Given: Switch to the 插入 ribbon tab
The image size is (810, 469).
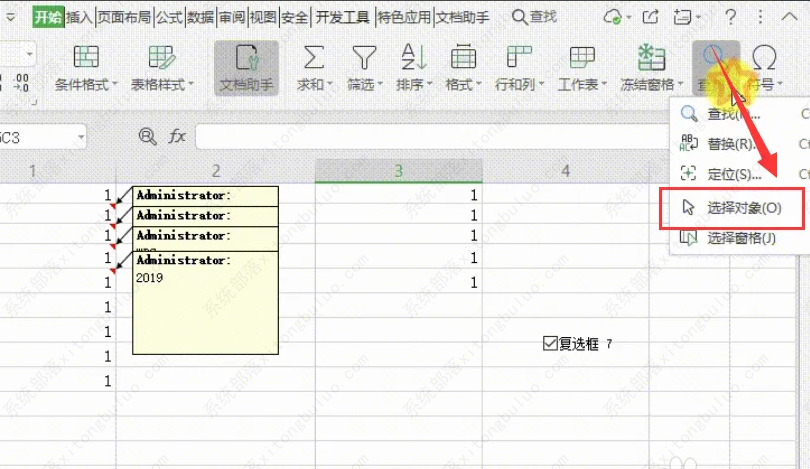Looking at the screenshot, I should (x=80, y=16).
